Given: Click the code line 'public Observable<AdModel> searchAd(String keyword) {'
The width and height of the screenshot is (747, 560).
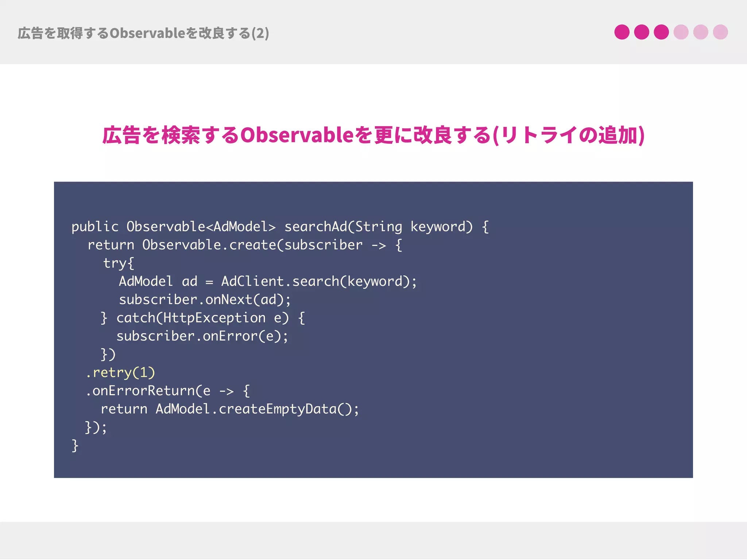Looking at the screenshot, I should pos(280,227).
